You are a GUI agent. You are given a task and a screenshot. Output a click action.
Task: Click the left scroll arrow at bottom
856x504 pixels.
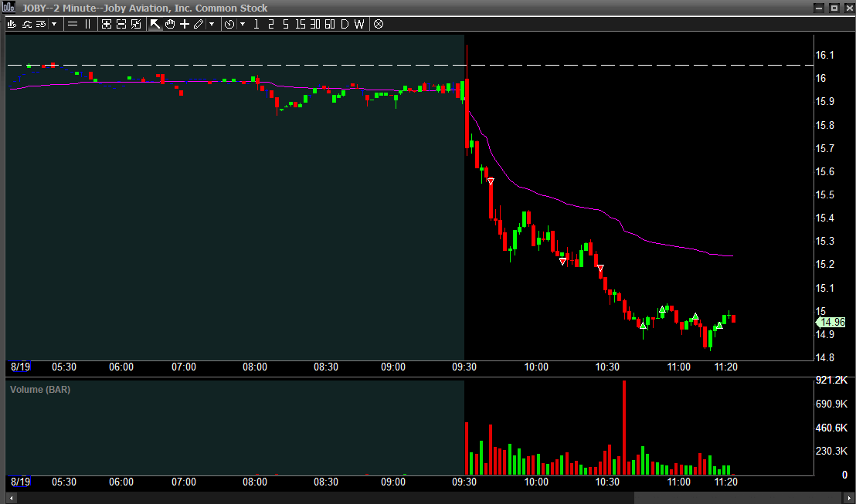point(12,498)
